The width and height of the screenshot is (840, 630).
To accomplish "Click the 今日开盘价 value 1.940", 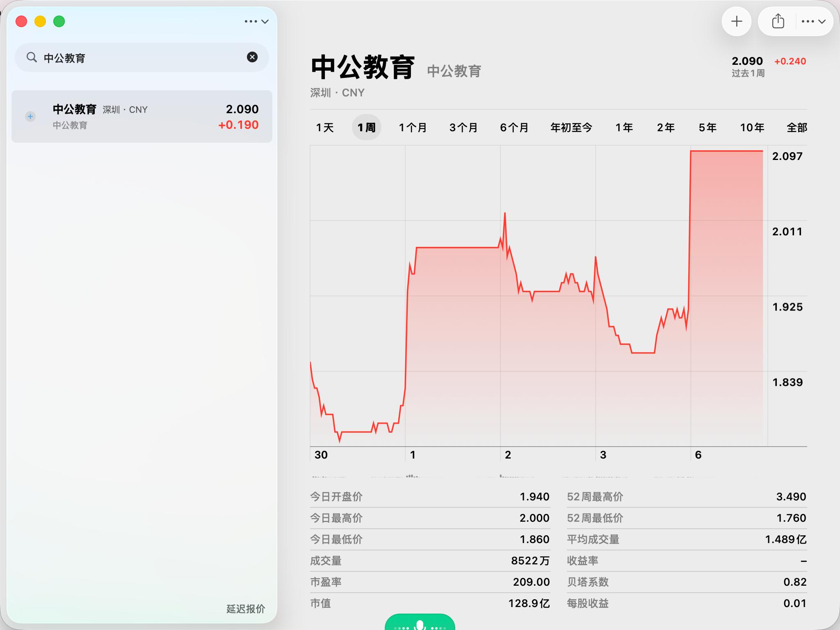I will pyautogui.click(x=534, y=497).
